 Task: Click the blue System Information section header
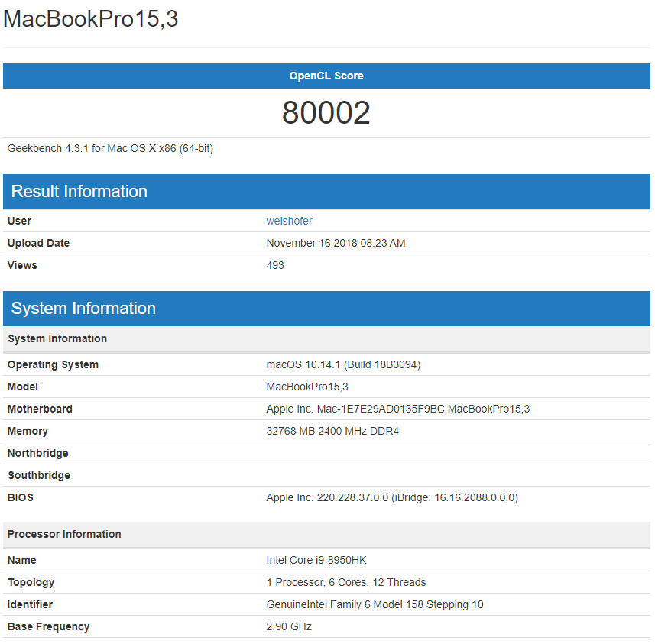point(326,309)
